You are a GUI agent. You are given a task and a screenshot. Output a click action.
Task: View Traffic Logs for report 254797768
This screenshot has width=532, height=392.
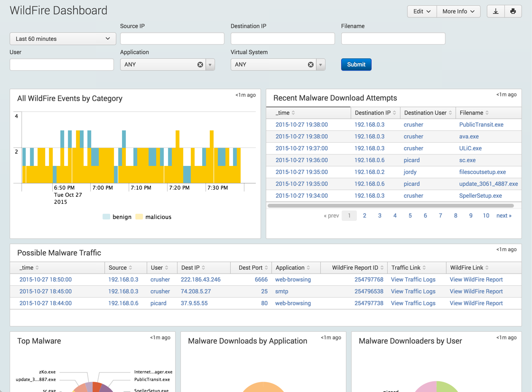(x=413, y=280)
